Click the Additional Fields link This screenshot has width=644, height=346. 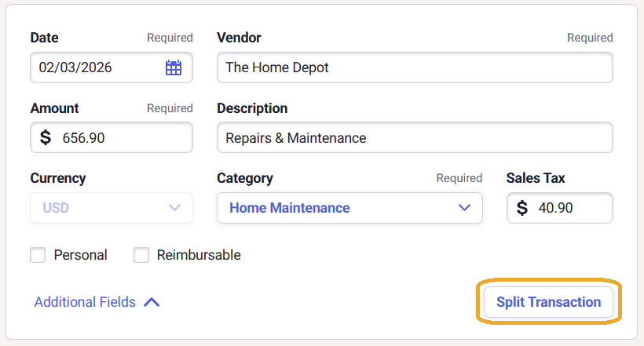[85, 302]
